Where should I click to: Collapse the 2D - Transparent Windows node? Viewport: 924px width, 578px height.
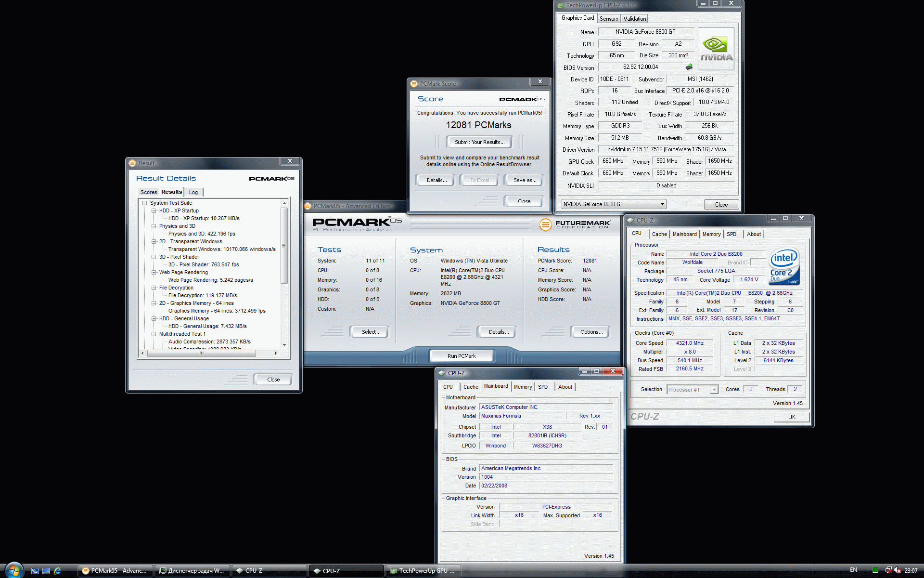coord(154,242)
